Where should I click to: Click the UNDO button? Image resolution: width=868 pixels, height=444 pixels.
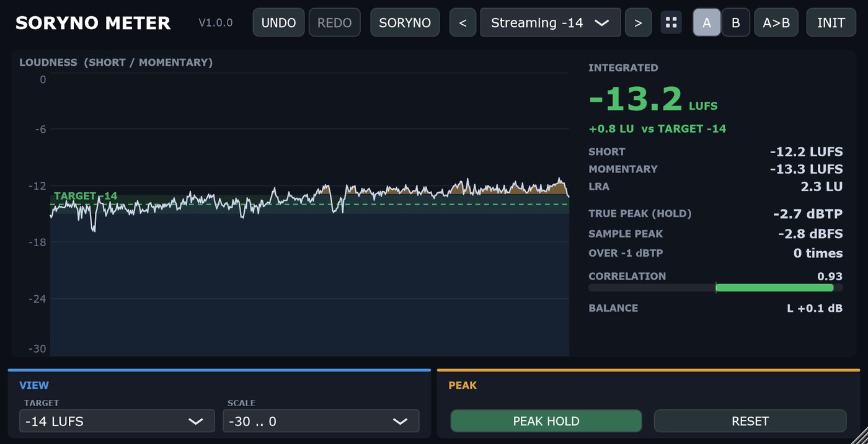pos(278,23)
